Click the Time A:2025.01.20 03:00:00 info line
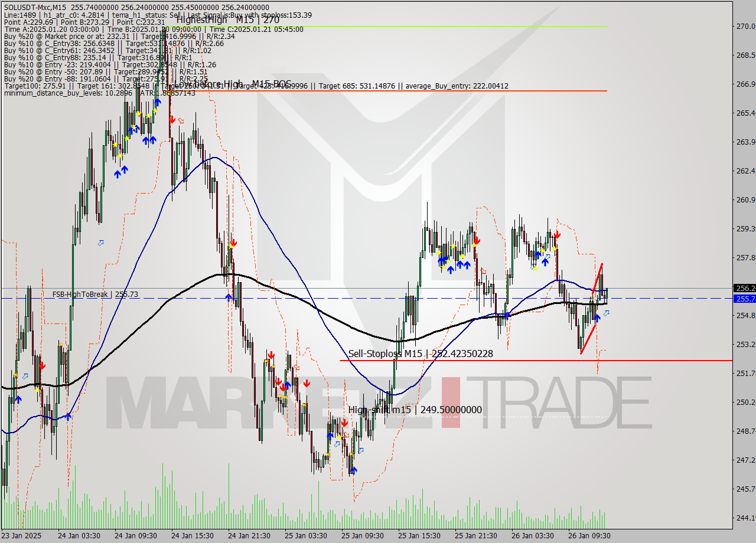756x543 pixels. 154,29
